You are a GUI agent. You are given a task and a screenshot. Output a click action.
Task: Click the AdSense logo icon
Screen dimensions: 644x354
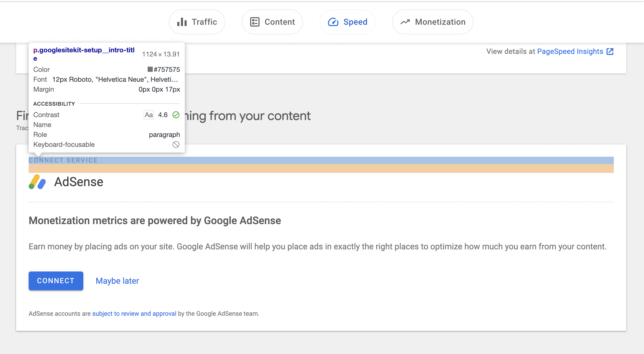coord(37,182)
